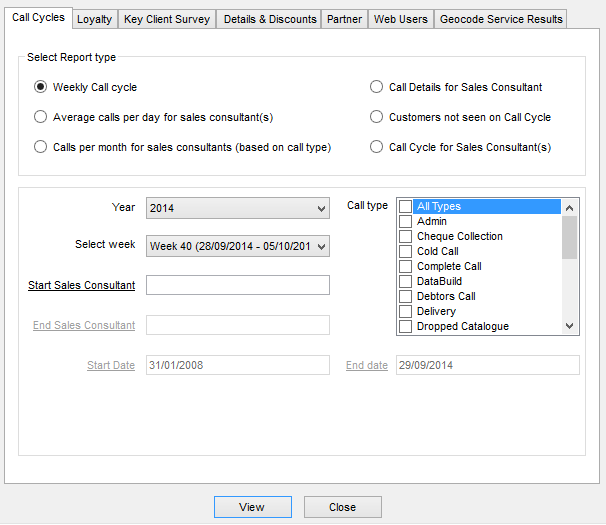
Task: Select Average calls per day radio button
Action: pos(41,117)
